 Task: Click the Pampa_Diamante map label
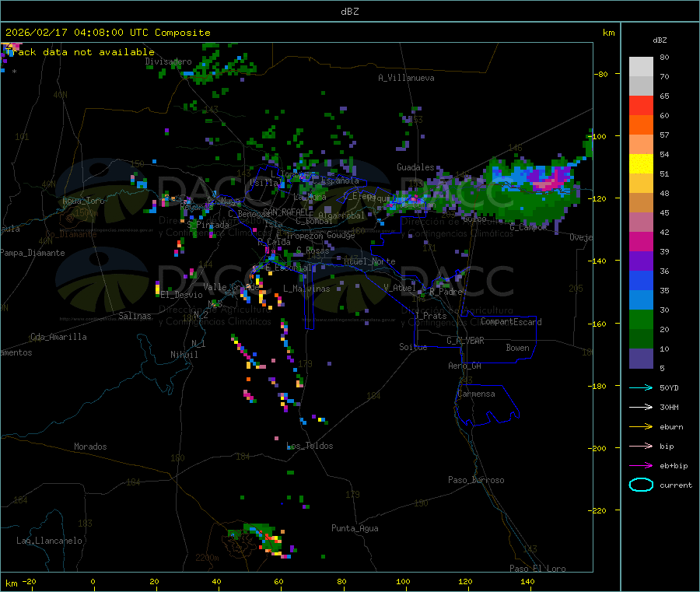(33, 253)
